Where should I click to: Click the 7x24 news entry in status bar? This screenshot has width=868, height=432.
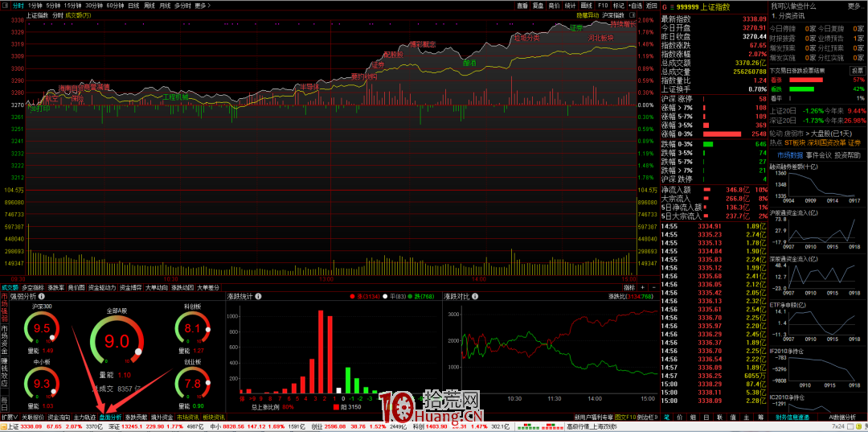838,427
